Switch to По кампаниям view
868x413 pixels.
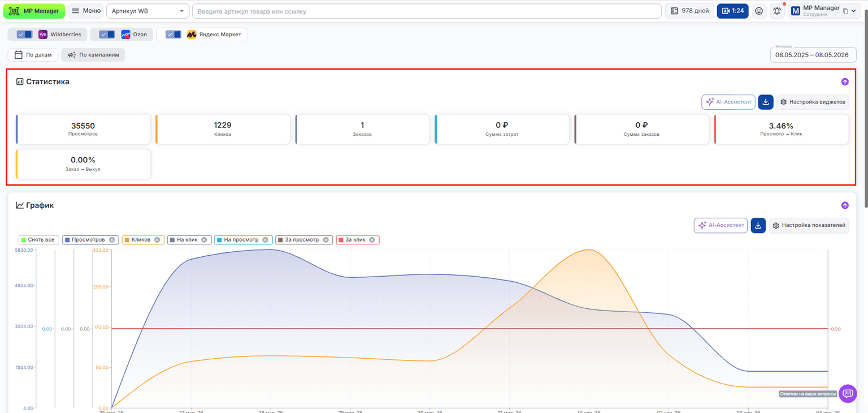pos(93,55)
